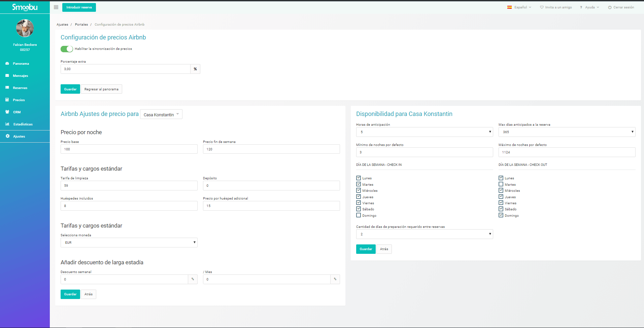Click the Precio base input field
644x328 pixels.
(129, 149)
